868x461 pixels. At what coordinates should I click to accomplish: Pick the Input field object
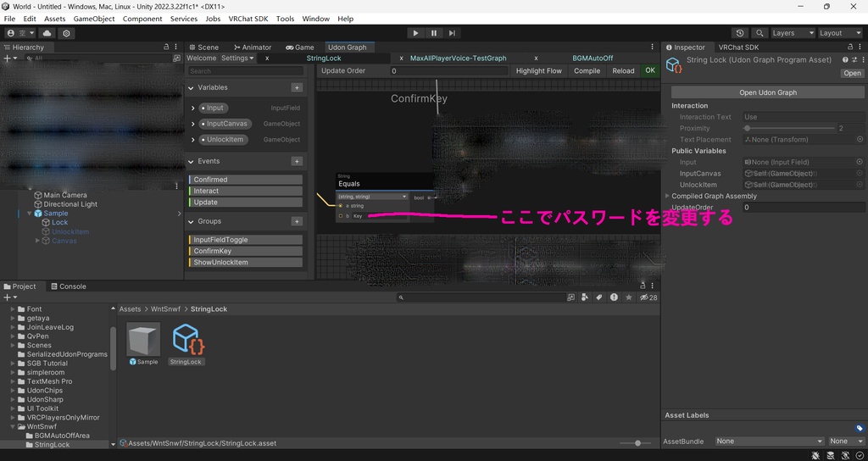click(x=860, y=162)
